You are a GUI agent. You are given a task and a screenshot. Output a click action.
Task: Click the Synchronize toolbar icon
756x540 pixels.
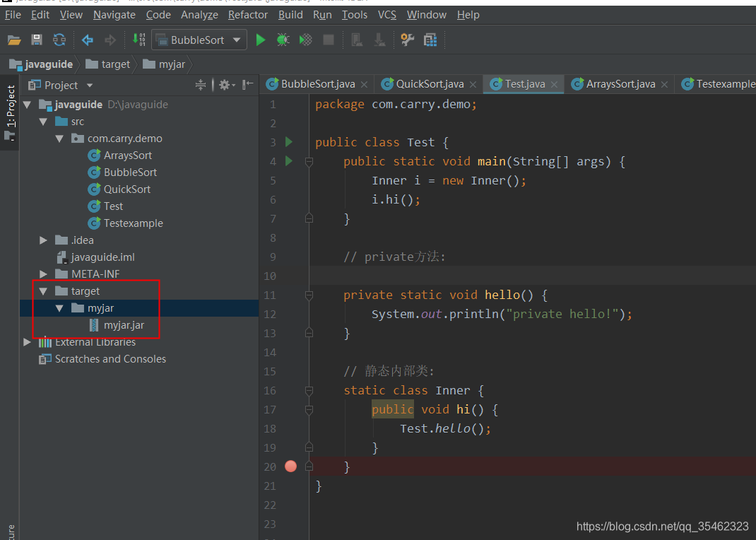(x=59, y=40)
